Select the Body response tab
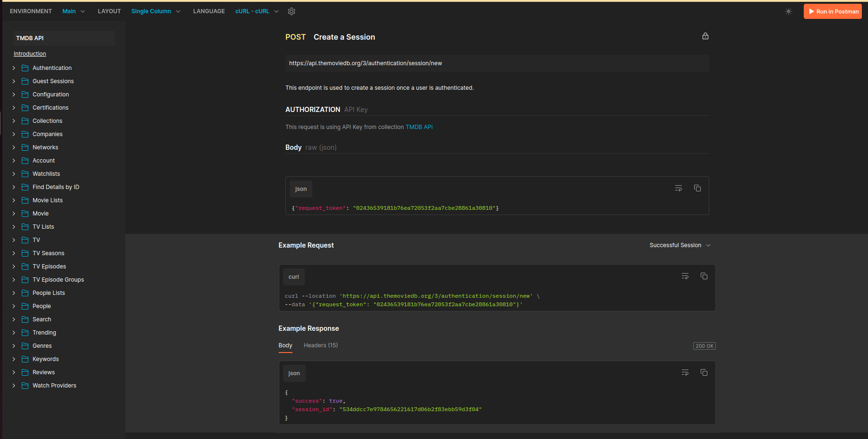The height and width of the screenshot is (439, 868). [285, 345]
